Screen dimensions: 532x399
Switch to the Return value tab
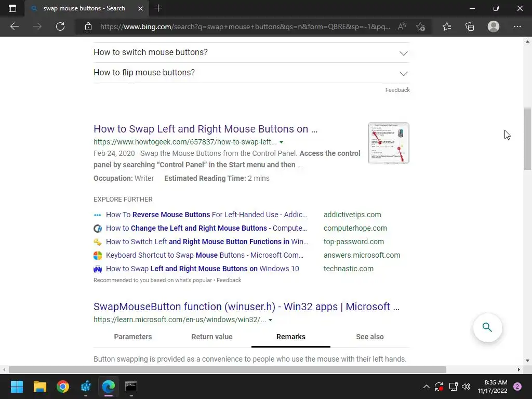pyautogui.click(x=212, y=337)
